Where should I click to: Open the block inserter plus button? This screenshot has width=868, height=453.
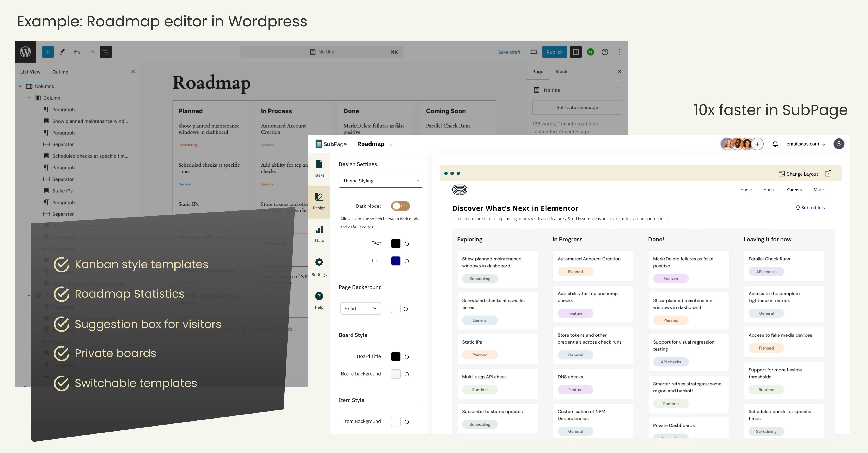pyautogui.click(x=48, y=52)
